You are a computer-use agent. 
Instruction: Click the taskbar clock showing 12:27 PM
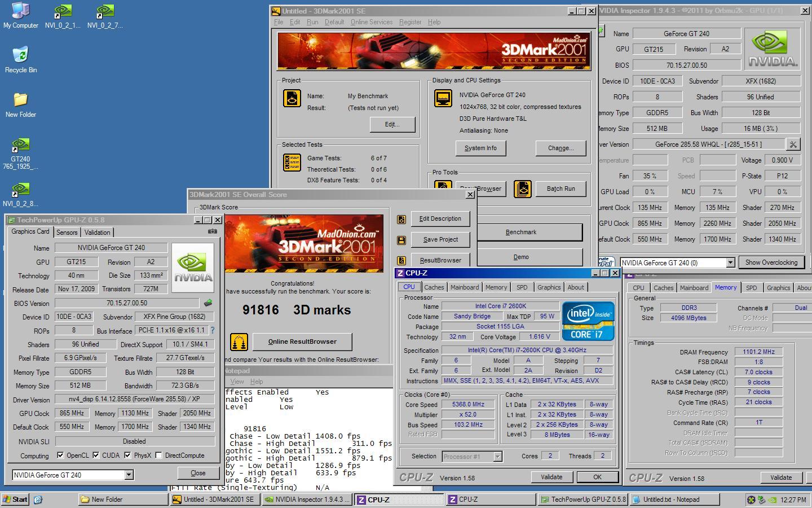tap(793, 500)
